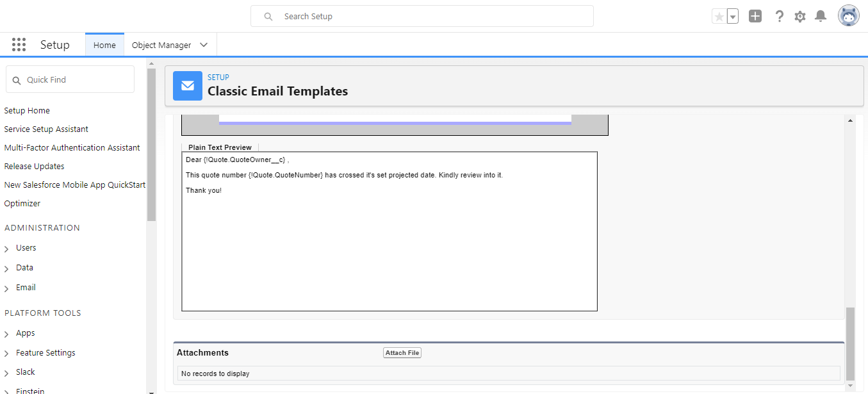
Task: Click the Setup app name label
Action: pos(54,45)
